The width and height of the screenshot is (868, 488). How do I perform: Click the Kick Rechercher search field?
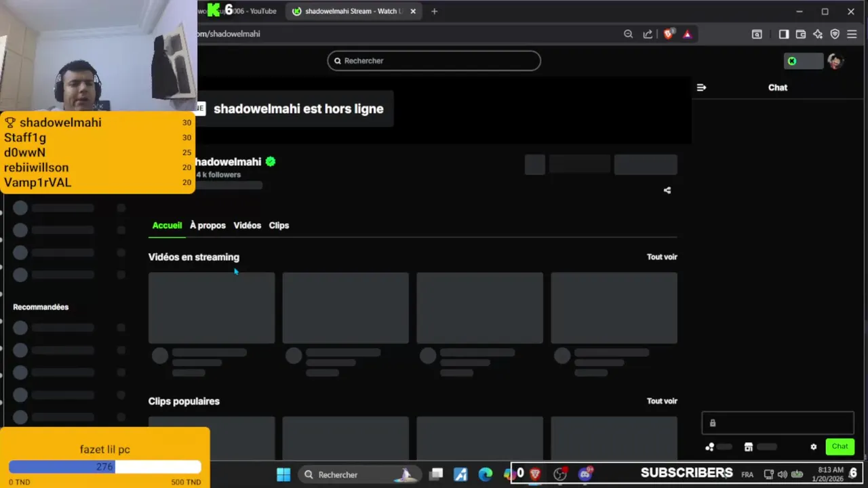click(x=434, y=61)
